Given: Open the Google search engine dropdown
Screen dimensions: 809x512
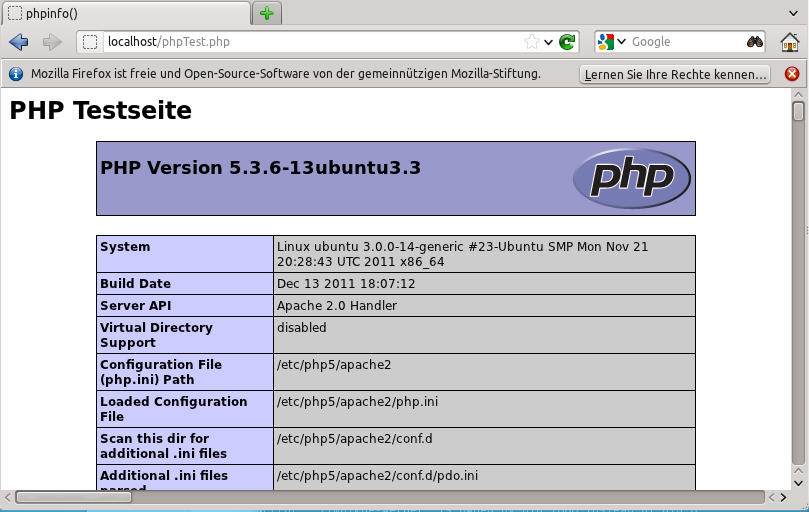Looking at the screenshot, I should tap(611, 42).
